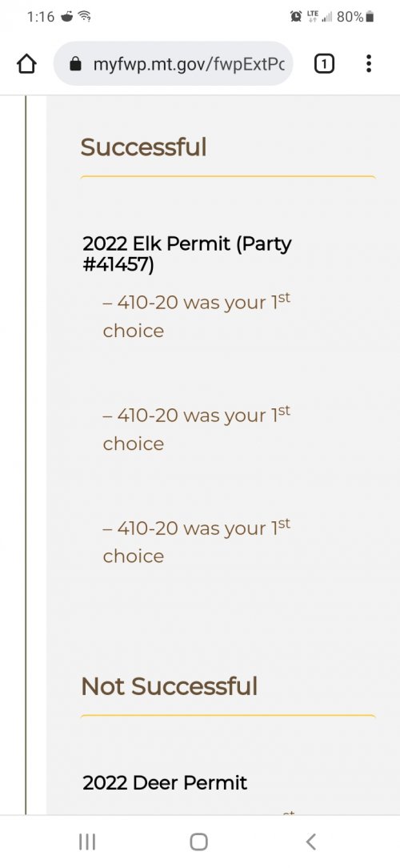This screenshot has height=868, width=400.
Task: Tap the 2022 Elk Permit Party #41457 title
Action: coord(187,254)
